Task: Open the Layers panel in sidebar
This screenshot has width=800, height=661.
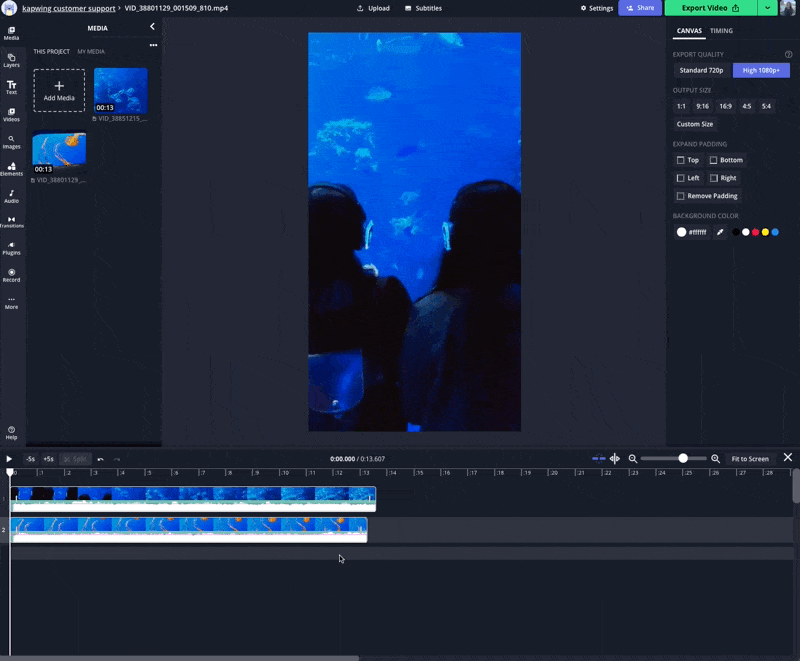Action: tap(11, 60)
